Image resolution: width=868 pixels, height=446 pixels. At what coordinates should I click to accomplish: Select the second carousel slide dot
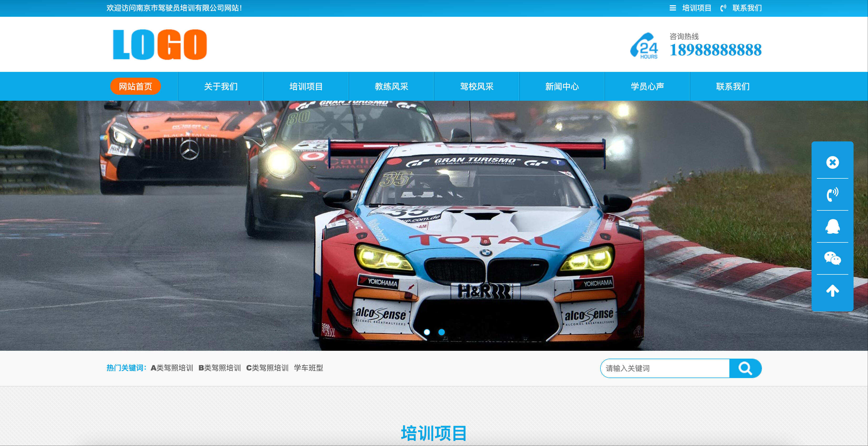click(441, 332)
